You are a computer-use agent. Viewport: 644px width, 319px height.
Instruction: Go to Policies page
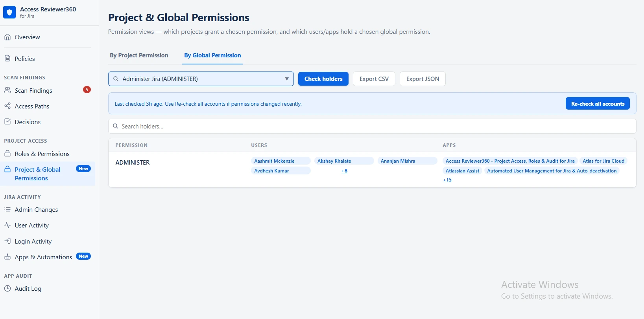[25, 59]
